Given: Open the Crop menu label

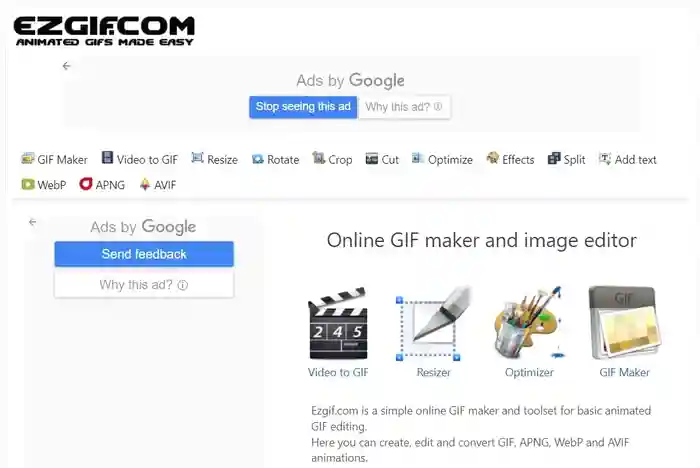Looking at the screenshot, I should click(340, 160).
